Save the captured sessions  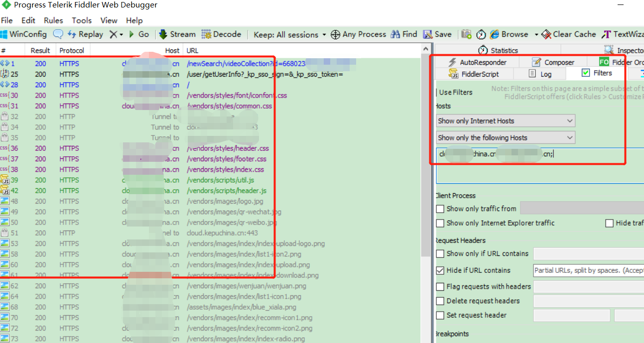(437, 34)
